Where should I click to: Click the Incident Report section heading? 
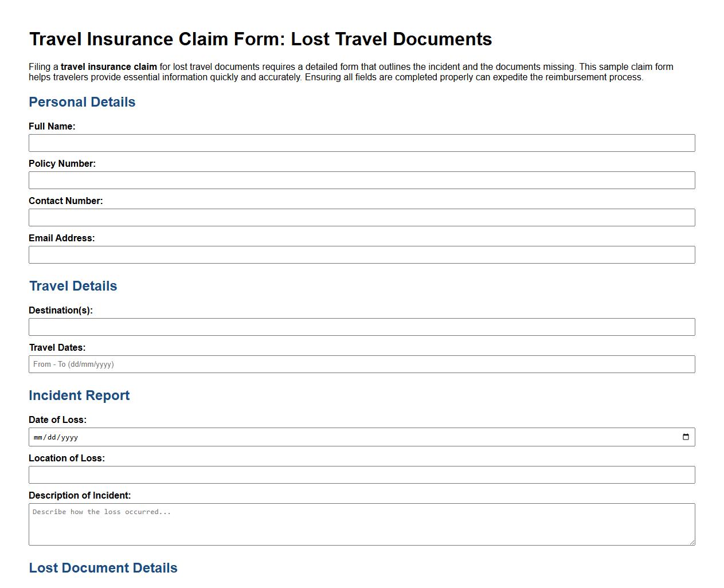click(79, 395)
